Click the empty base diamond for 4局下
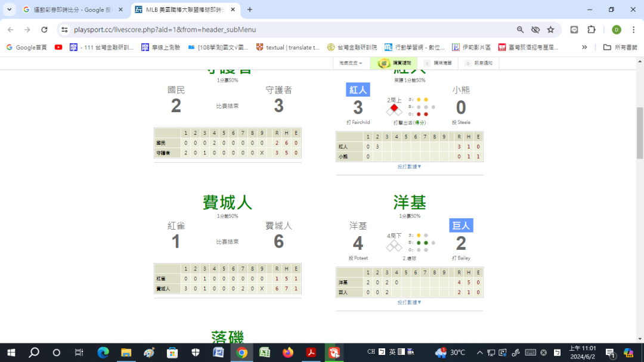Viewport: 644px width, 362px height. (x=394, y=246)
